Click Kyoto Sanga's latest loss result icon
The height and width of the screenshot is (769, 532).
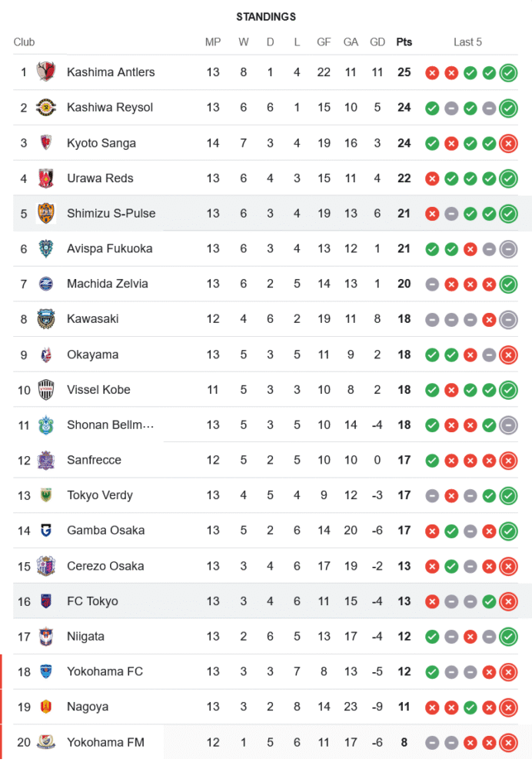[507, 143]
